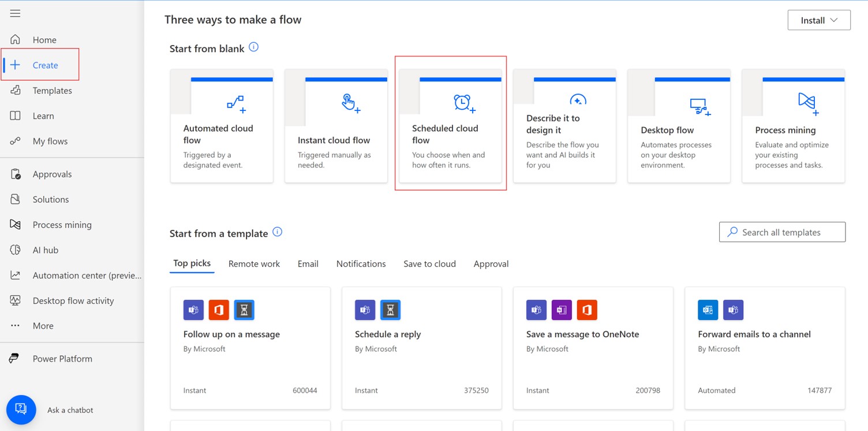Click the Solutions sidebar icon
868x431 pixels.
click(15, 199)
